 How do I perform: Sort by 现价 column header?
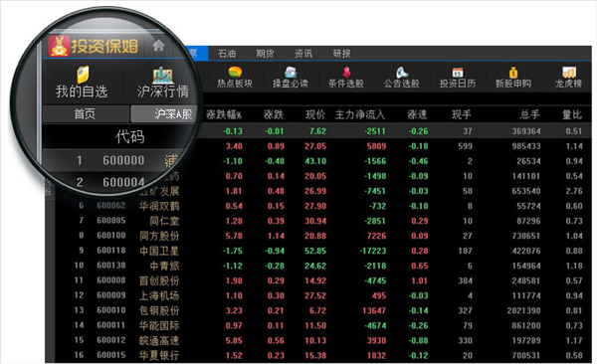pyautogui.click(x=315, y=114)
